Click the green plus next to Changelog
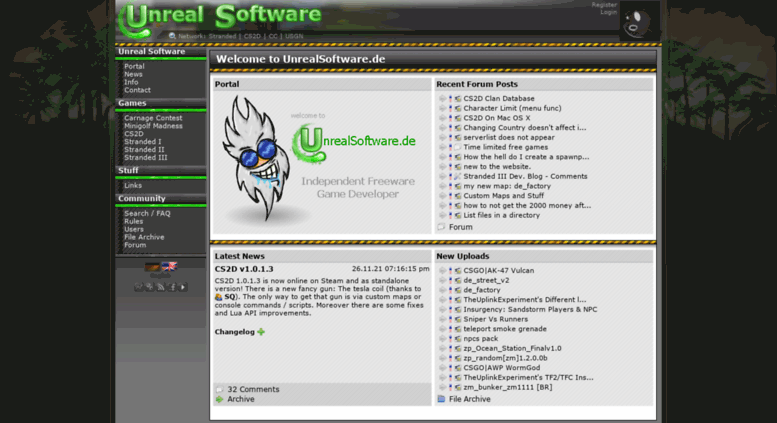777x423 pixels. (x=261, y=332)
